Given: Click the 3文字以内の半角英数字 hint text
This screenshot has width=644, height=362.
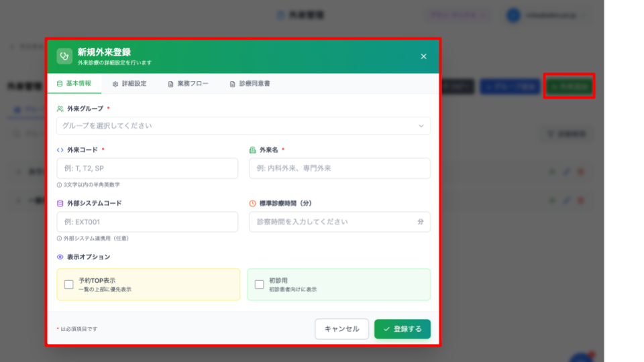Looking at the screenshot, I should 92,185.
